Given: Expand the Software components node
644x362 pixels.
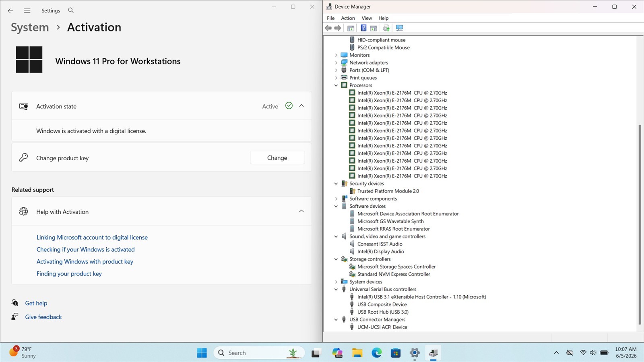Looking at the screenshot, I should coord(336,199).
